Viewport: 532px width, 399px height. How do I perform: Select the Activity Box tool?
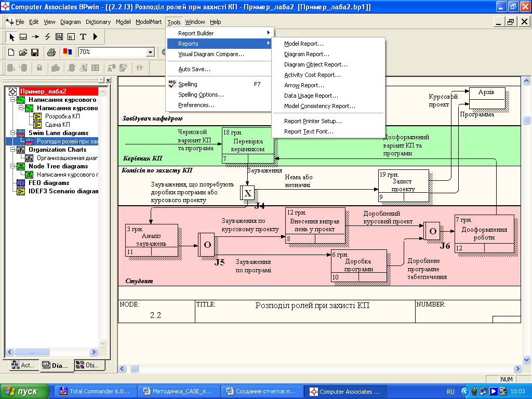point(23,37)
